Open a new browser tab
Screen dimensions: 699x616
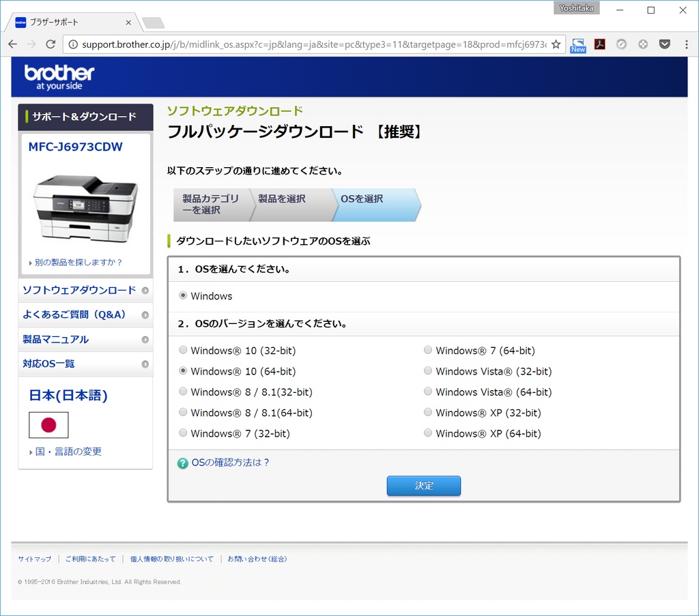click(154, 23)
